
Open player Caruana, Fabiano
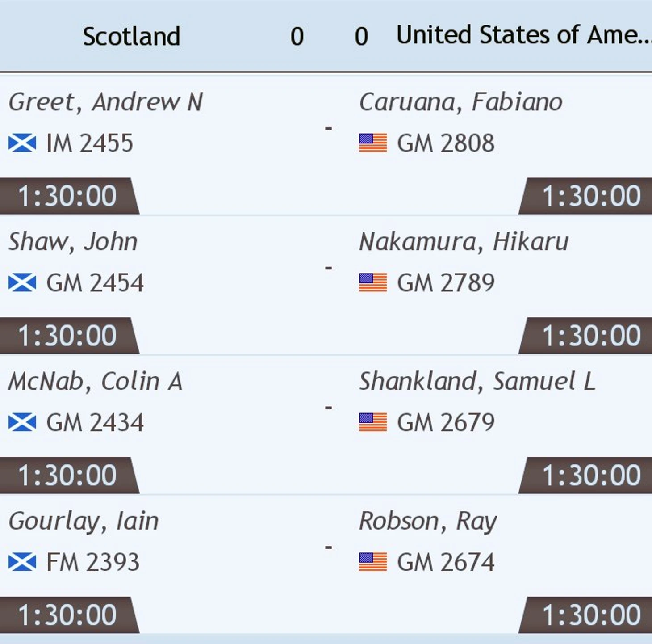460,102
